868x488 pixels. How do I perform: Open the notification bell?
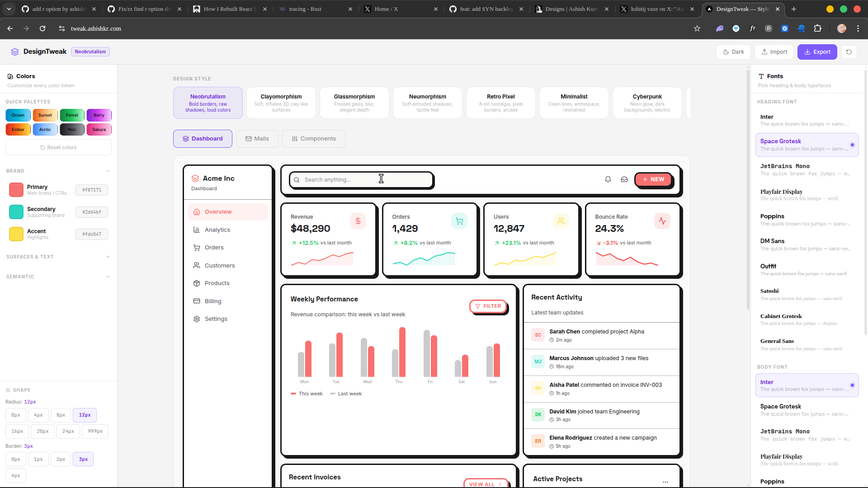(x=608, y=179)
